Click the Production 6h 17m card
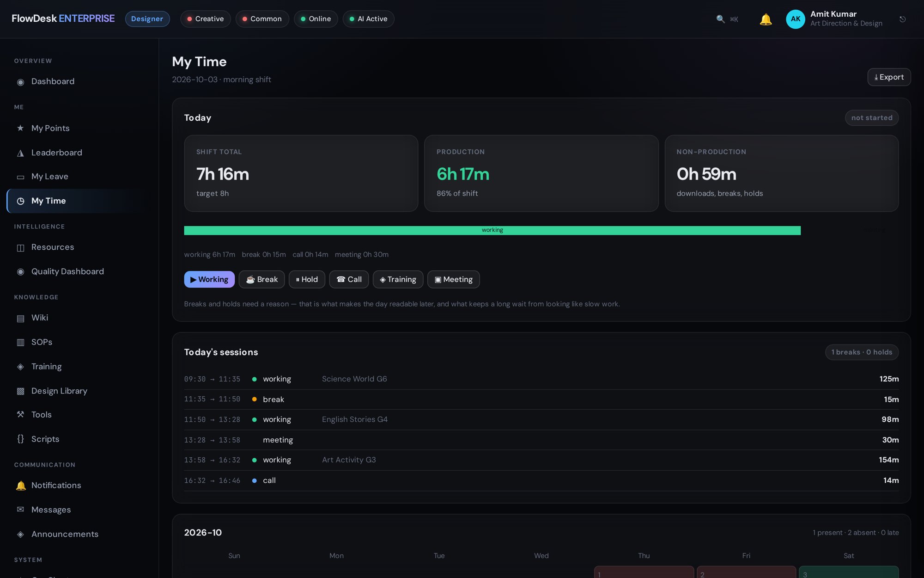The image size is (924, 578). (541, 173)
